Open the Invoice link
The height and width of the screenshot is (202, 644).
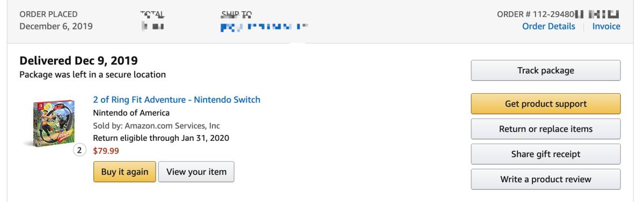point(606,26)
